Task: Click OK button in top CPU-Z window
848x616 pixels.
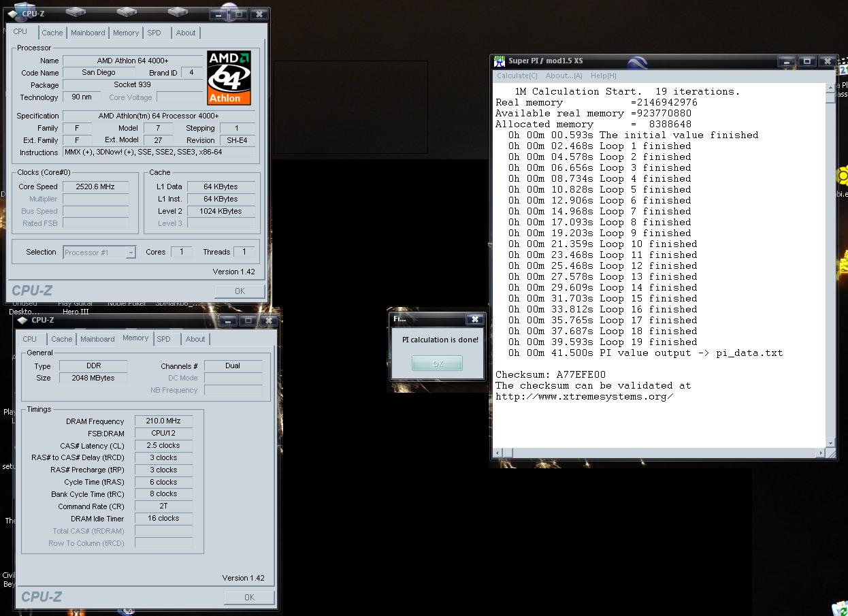Action: point(240,291)
